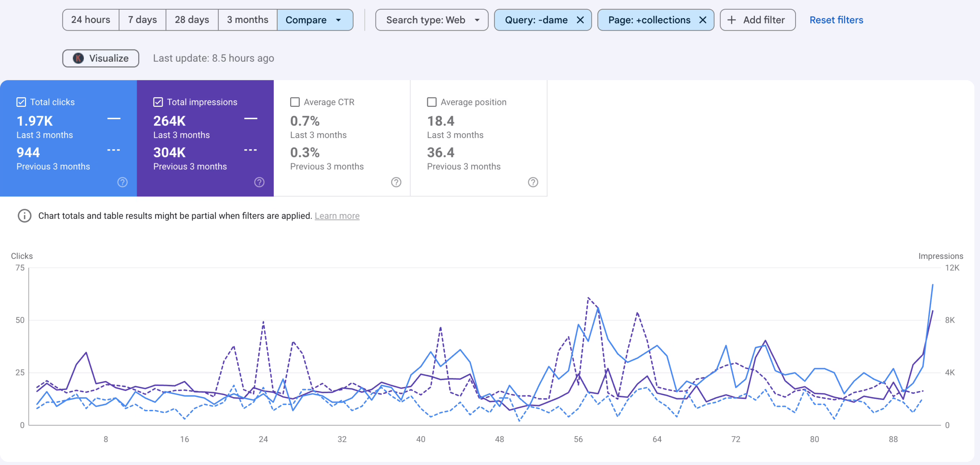Image resolution: width=980 pixels, height=465 pixels.
Task: Select the 7 days range tab
Action: click(x=142, y=20)
